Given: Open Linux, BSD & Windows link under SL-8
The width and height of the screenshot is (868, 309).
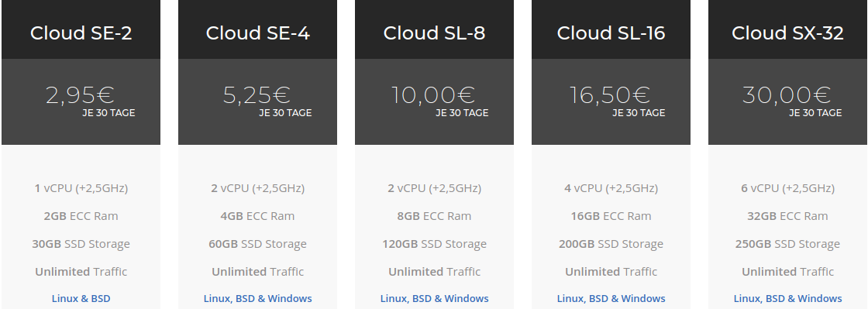Looking at the screenshot, I should (434, 298).
